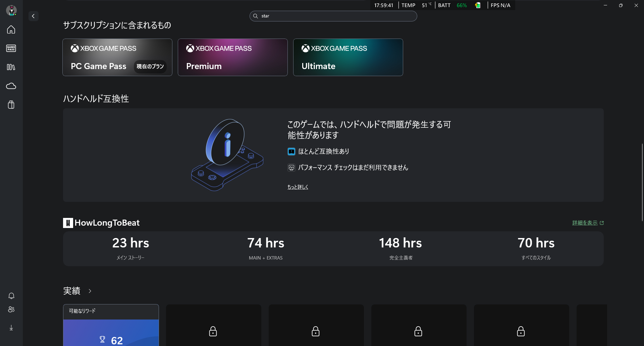Click the BATT 66% readout
The height and width of the screenshot is (346, 644).
tap(452, 5)
